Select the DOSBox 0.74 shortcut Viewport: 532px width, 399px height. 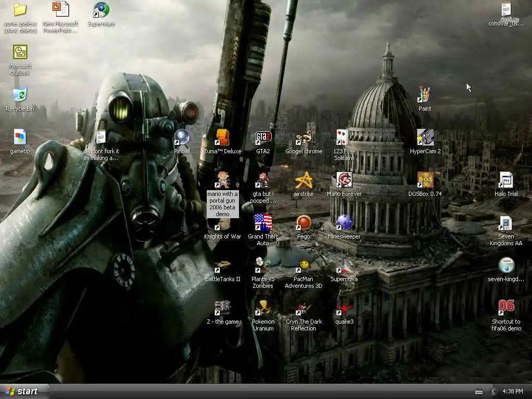pyautogui.click(x=425, y=180)
